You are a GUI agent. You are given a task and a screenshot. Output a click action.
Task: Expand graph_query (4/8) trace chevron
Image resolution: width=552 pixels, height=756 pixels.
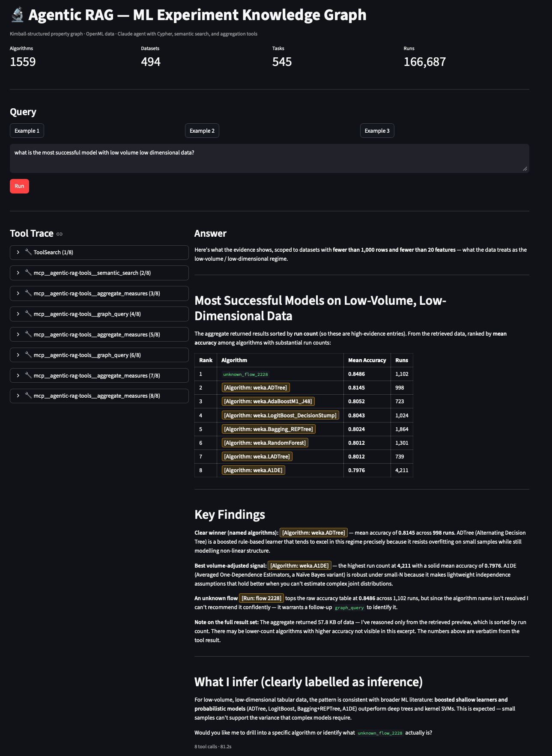[18, 314]
